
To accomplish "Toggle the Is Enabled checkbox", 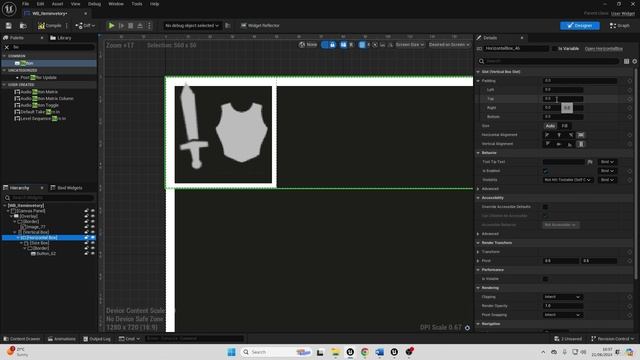I will [546, 171].
